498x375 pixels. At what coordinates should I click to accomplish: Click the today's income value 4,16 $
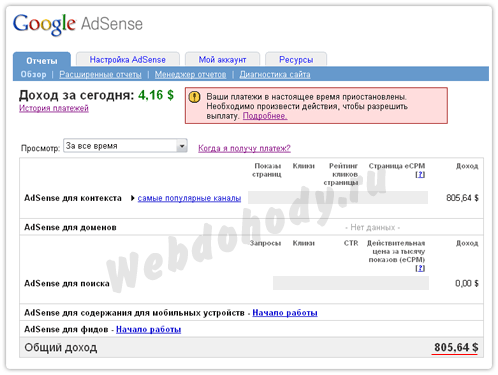click(x=156, y=95)
